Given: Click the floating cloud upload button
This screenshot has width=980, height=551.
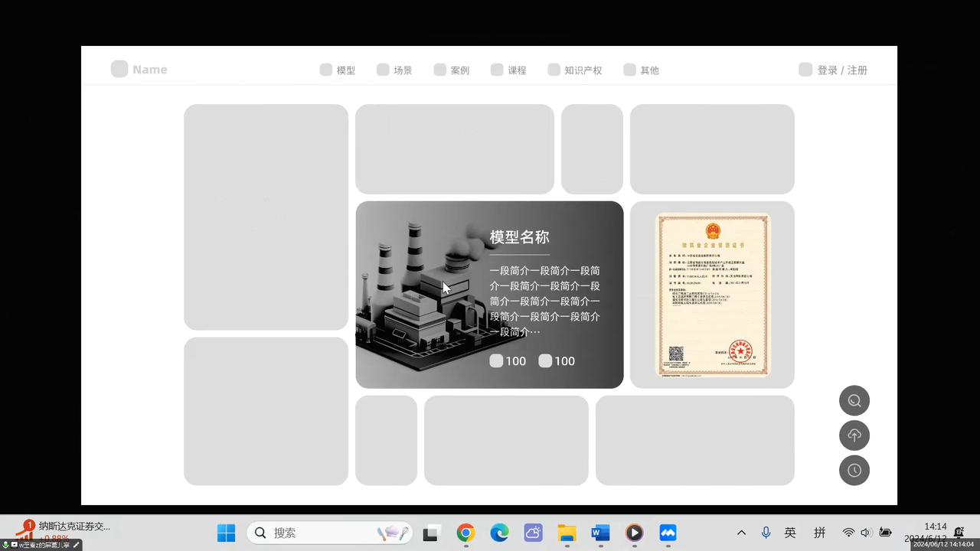Looking at the screenshot, I should click(854, 435).
